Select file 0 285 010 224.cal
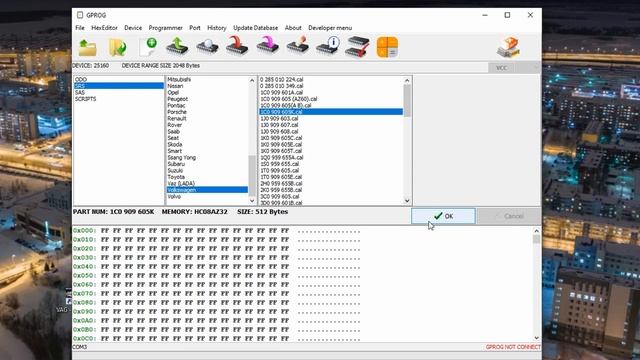Viewport: 640px width, 360px height. [x=331, y=79]
